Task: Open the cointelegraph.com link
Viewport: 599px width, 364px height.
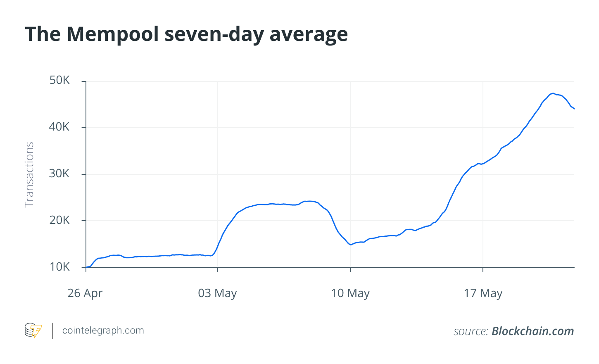Action: point(103,331)
